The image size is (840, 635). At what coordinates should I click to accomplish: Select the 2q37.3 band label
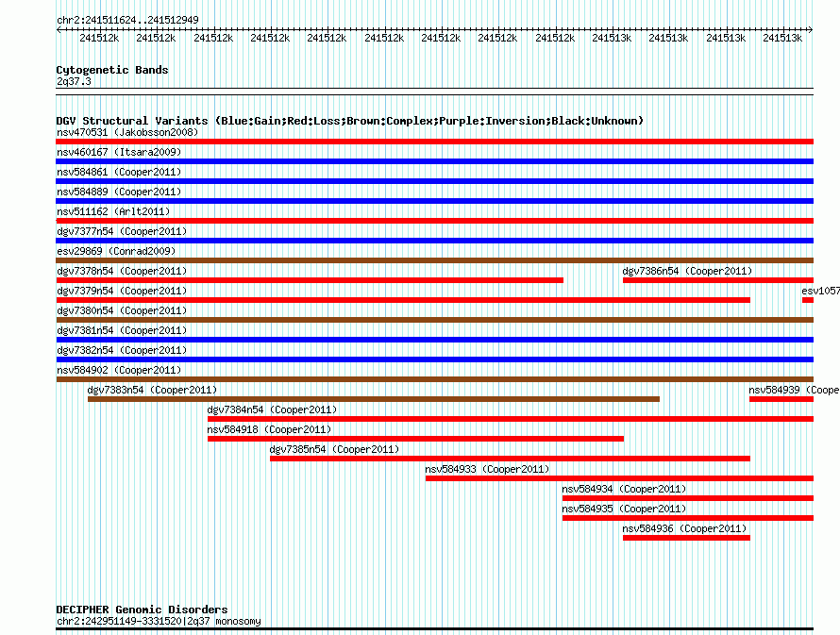pos(74,81)
